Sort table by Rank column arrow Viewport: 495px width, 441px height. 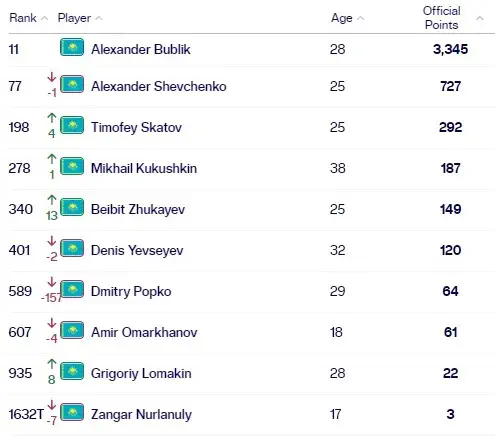pyautogui.click(x=44, y=18)
